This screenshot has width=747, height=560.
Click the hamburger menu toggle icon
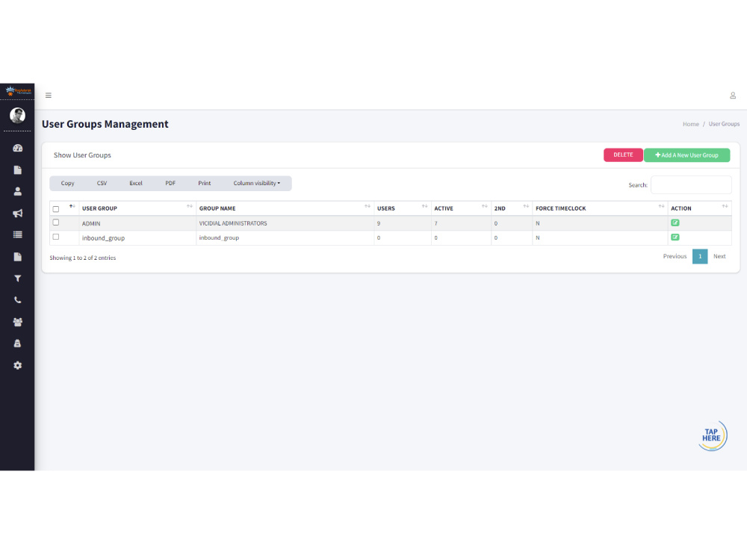[x=48, y=96]
